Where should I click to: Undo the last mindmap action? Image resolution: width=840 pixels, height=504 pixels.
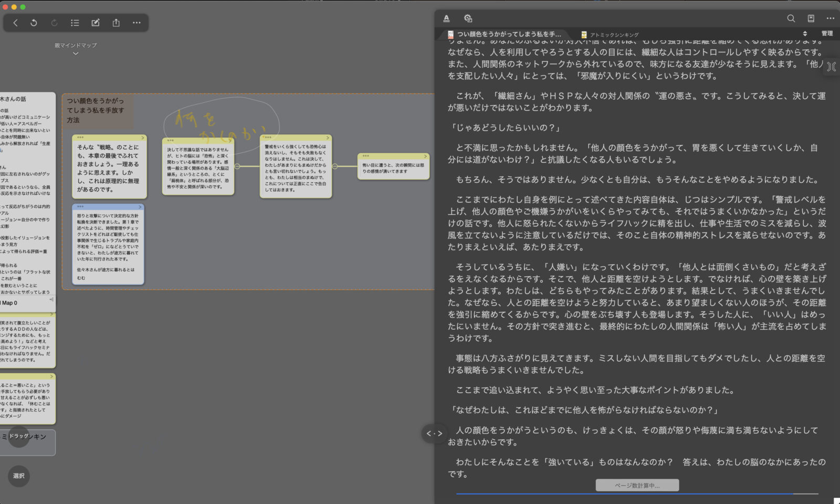pos(34,23)
